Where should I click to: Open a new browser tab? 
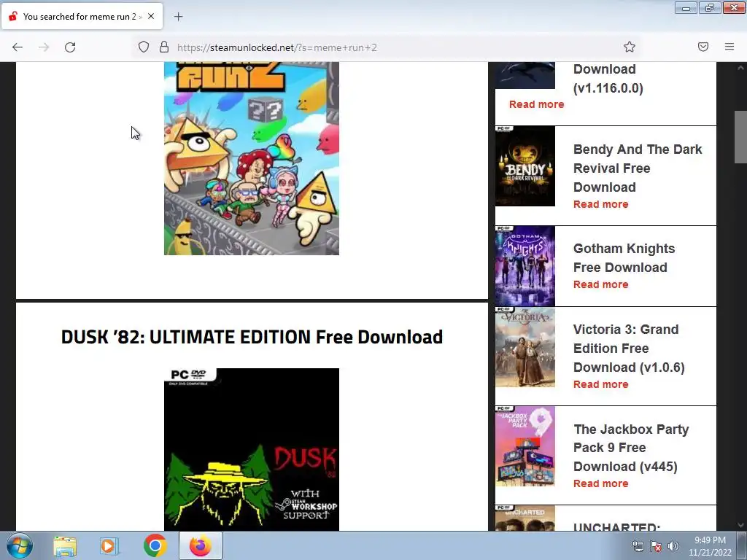click(x=178, y=17)
